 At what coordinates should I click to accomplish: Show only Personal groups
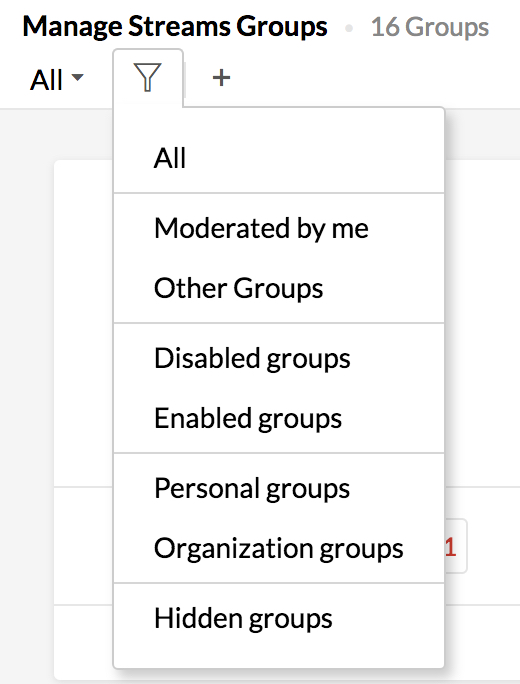279,488
